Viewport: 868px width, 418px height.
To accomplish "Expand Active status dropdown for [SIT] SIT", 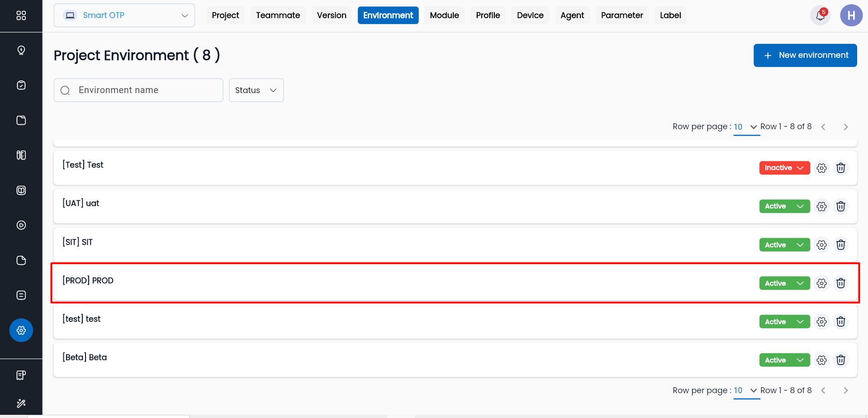I will (x=784, y=245).
